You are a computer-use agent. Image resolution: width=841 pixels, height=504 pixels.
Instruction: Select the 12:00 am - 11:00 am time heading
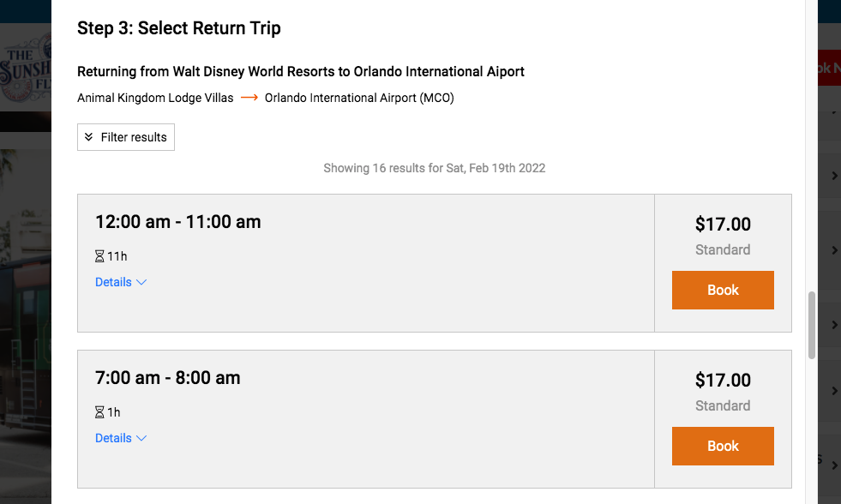(177, 221)
